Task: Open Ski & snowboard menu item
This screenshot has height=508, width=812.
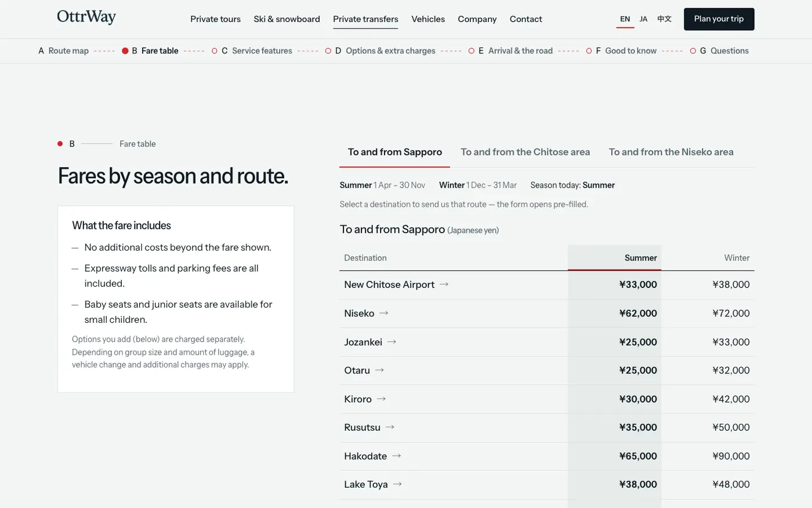Action: click(x=287, y=19)
